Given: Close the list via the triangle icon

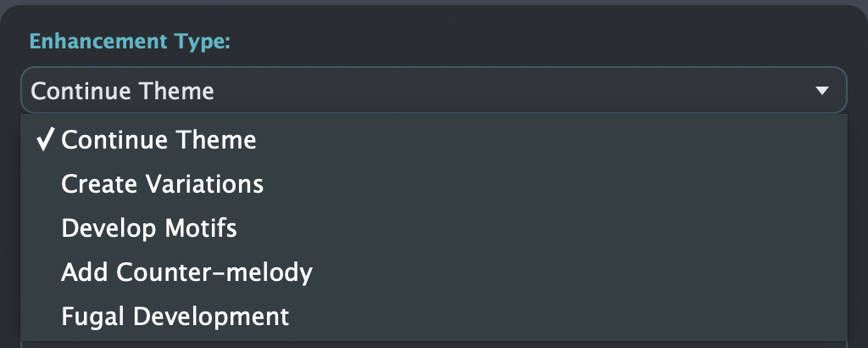Looking at the screenshot, I should pos(822,90).
